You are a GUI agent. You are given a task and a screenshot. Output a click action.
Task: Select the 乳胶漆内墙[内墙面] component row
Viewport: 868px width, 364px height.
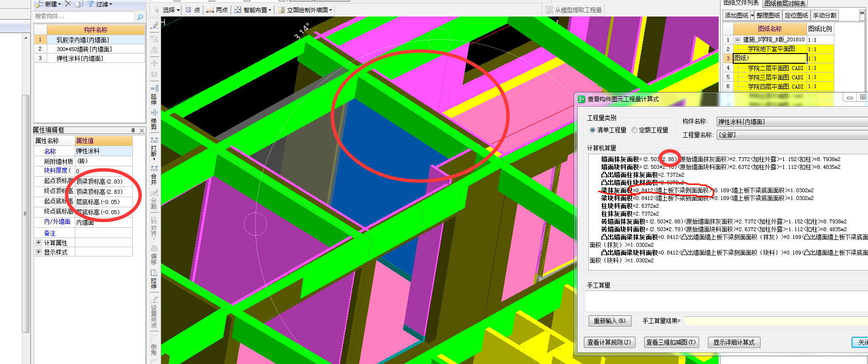[90, 40]
